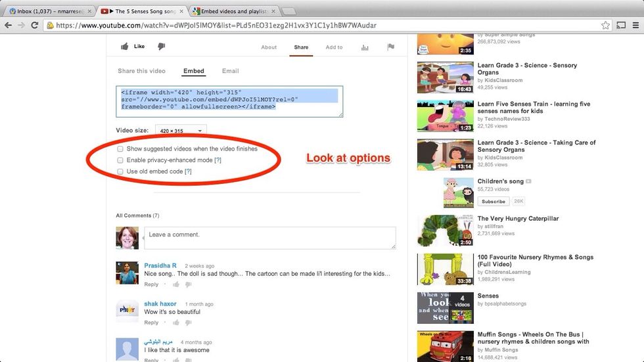
Task: Tick Use old embed code checkbox
Action: (x=120, y=171)
